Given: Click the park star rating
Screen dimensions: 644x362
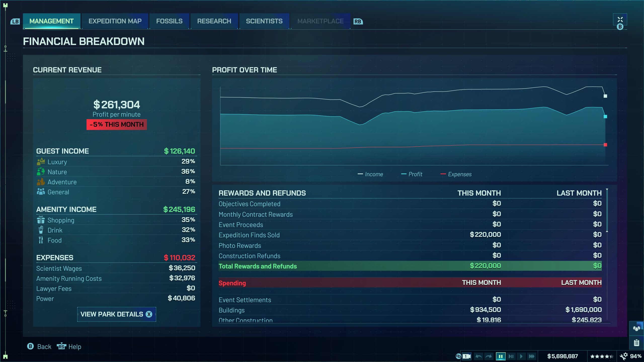Looking at the screenshot, I should click(602, 356).
